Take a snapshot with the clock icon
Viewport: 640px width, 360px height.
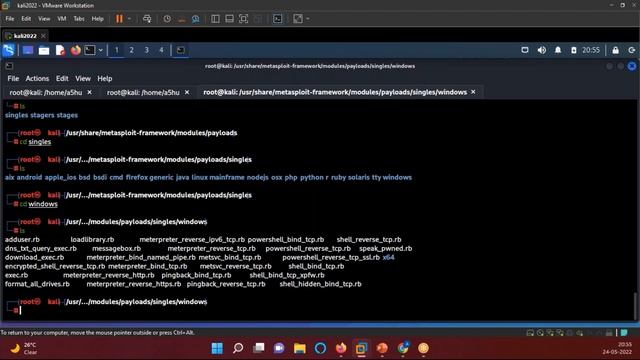pyautogui.click(x=167, y=19)
